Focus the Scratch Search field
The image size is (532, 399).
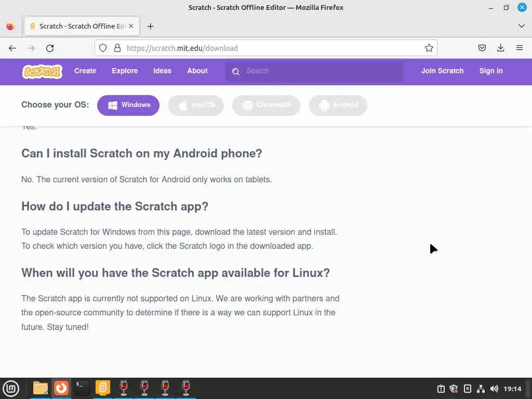tap(314, 71)
